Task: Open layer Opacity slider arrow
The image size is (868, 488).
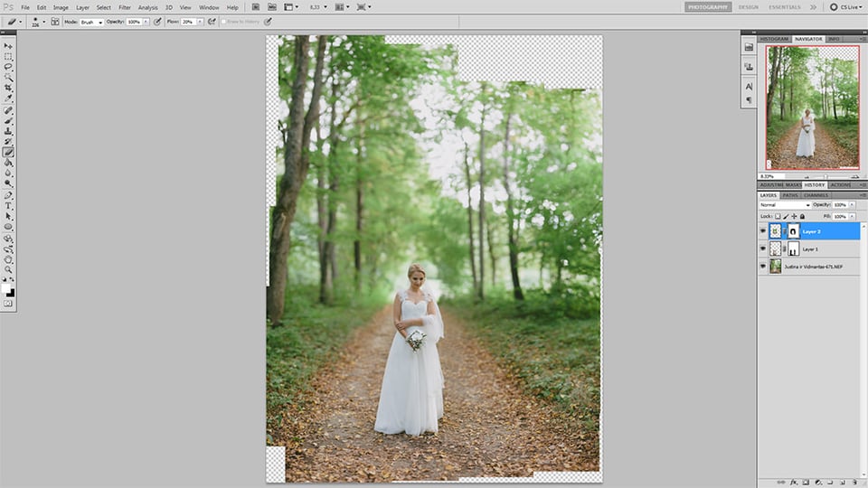Action: (852, 205)
